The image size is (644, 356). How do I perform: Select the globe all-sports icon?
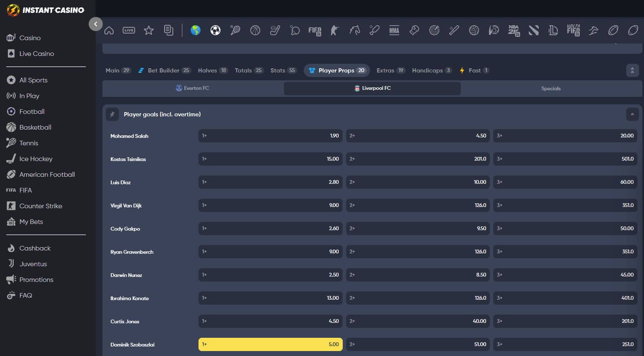click(x=196, y=30)
